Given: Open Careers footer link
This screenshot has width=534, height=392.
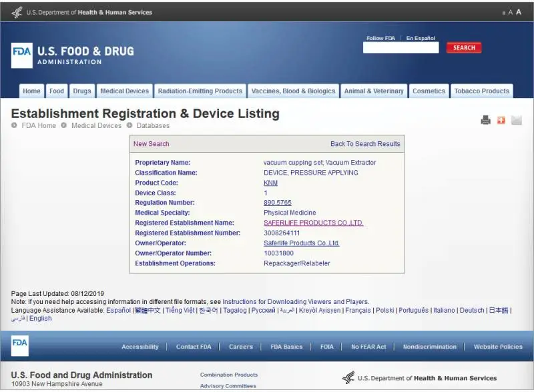Looking at the screenshot, I should pyautogui.click(x=241, y=347).
